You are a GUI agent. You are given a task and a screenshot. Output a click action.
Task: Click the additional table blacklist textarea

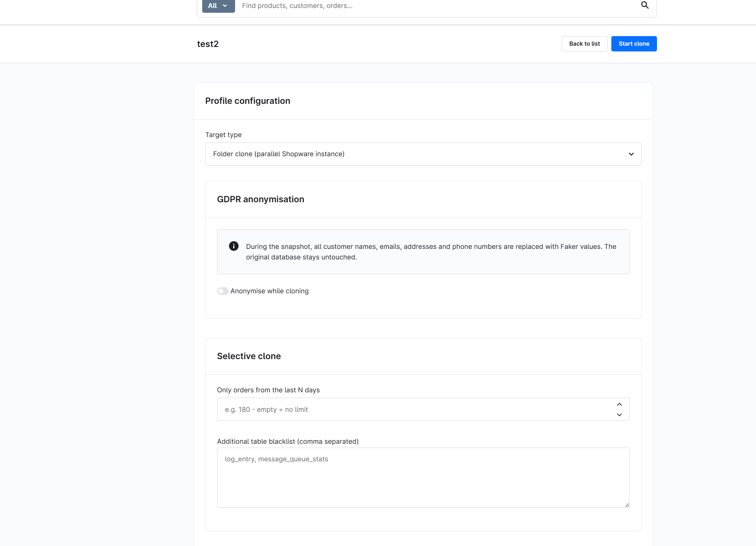click(x=423, y=477)
